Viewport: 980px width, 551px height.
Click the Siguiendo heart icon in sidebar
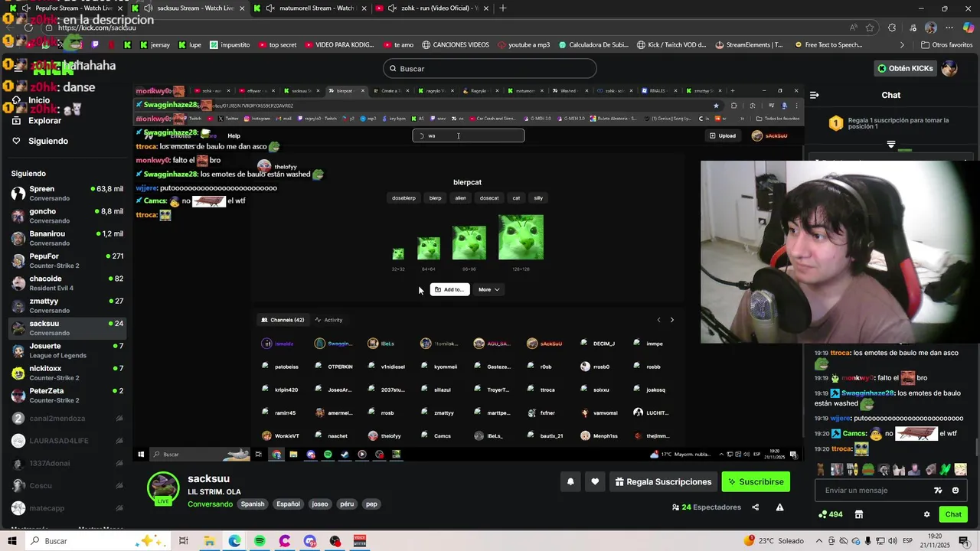click(16, 141)
